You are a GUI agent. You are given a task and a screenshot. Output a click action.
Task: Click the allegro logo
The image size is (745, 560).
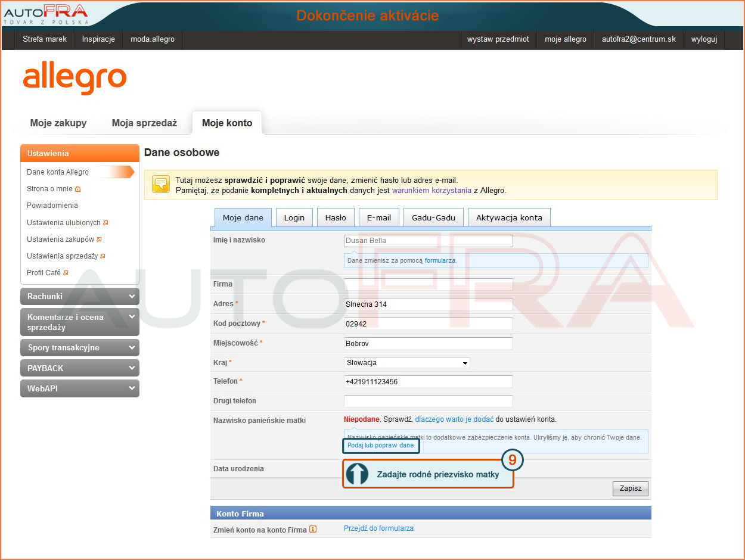coord(75,78)
